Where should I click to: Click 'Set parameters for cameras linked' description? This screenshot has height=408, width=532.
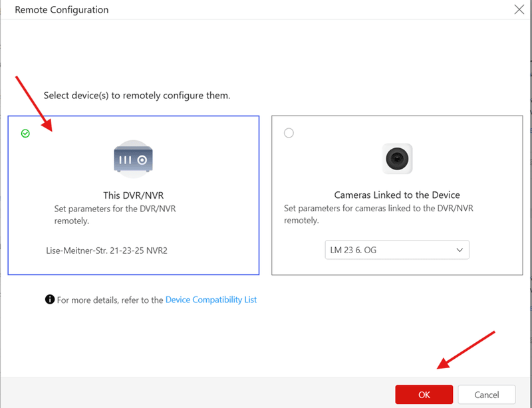[x=378, y=215]
